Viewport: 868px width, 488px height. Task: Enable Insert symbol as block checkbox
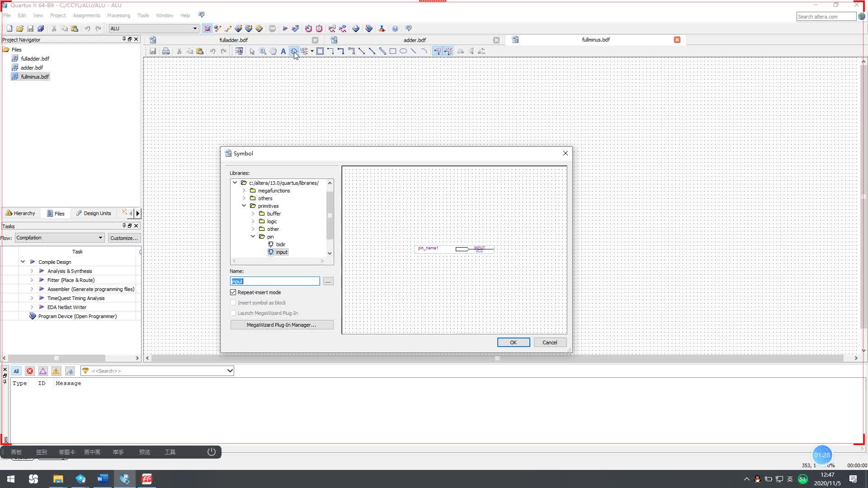click(233, 302)
